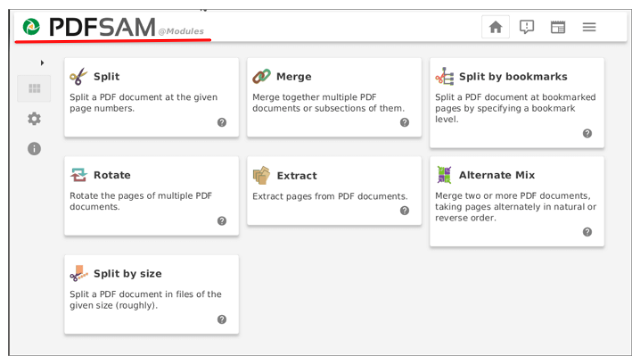Click the Extract module icon
The image size is (637, 361).
point(261,175)
